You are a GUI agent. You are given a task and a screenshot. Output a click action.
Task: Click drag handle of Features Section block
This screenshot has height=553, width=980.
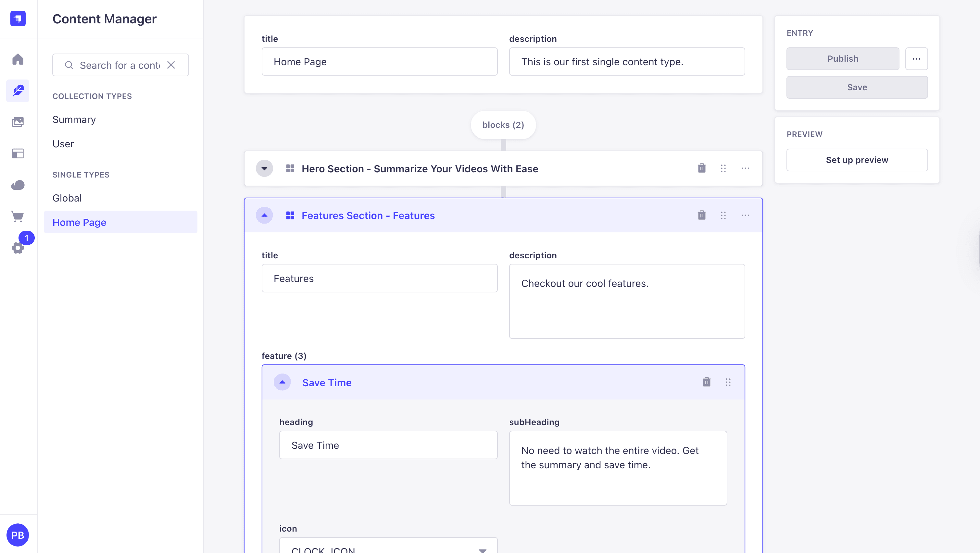[723, 215]
